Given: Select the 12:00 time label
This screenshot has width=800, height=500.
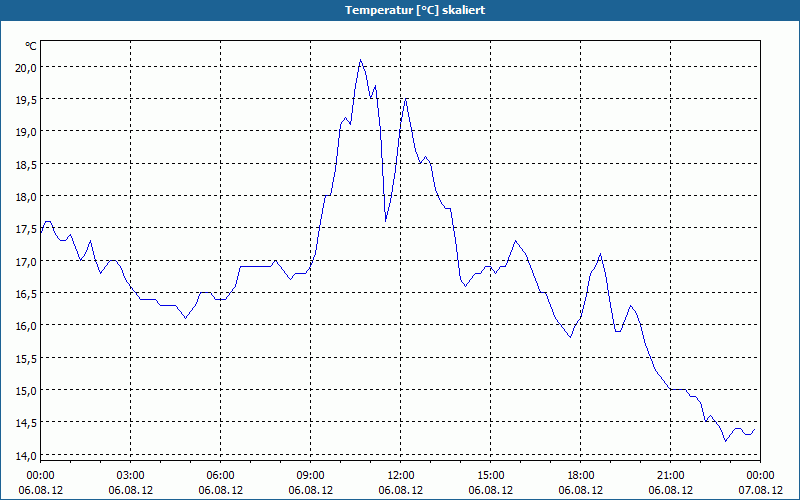Looking at the screenshot, I should click(401, 475).
